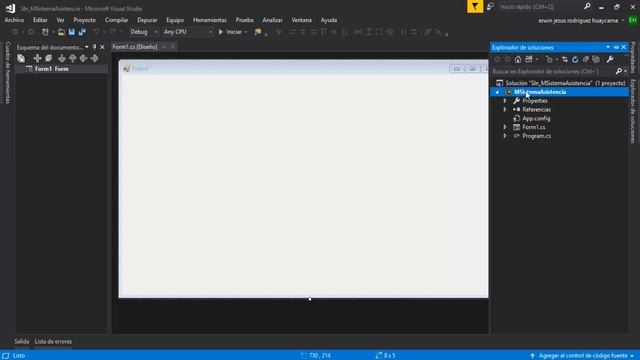The height and width of the screenshot is (360, 640).
Task: Click the Listo status bar indicator
Action: point(19,356)
